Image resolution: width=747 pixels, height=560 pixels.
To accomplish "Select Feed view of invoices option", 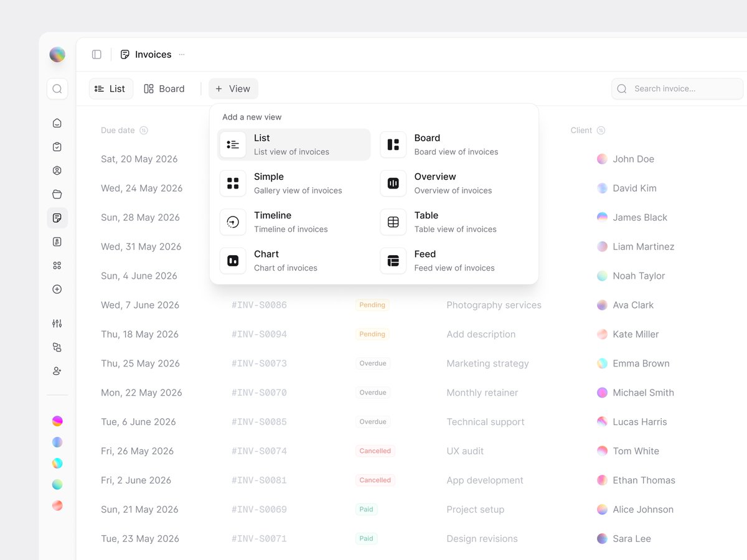I will click(454, 261).
